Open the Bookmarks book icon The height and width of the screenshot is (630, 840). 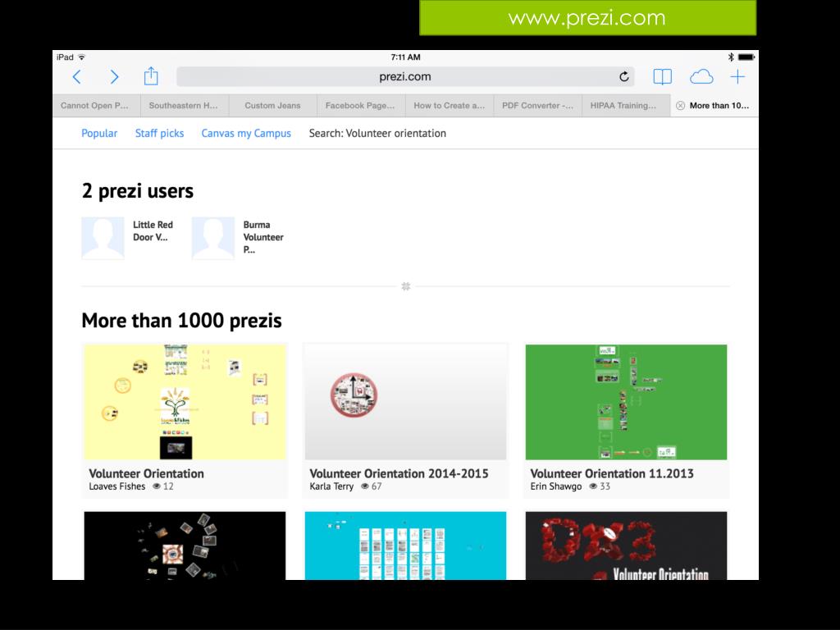tap(662, 76)
